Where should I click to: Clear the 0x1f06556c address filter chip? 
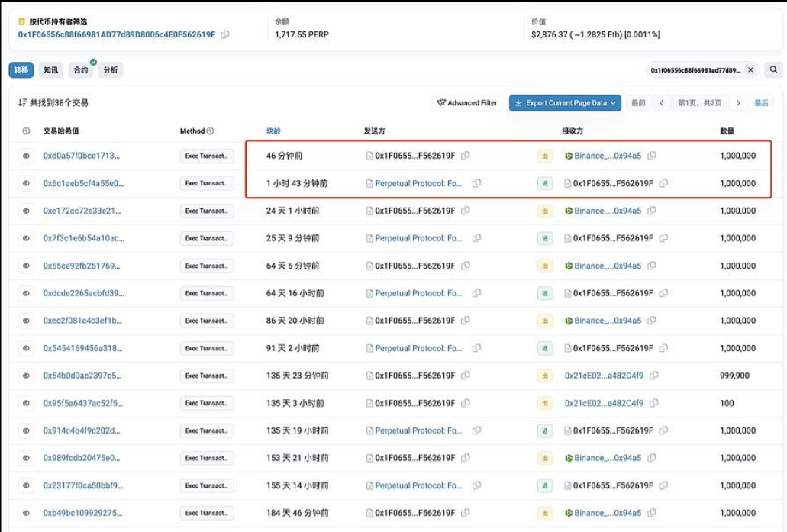(x=750, y=70)
